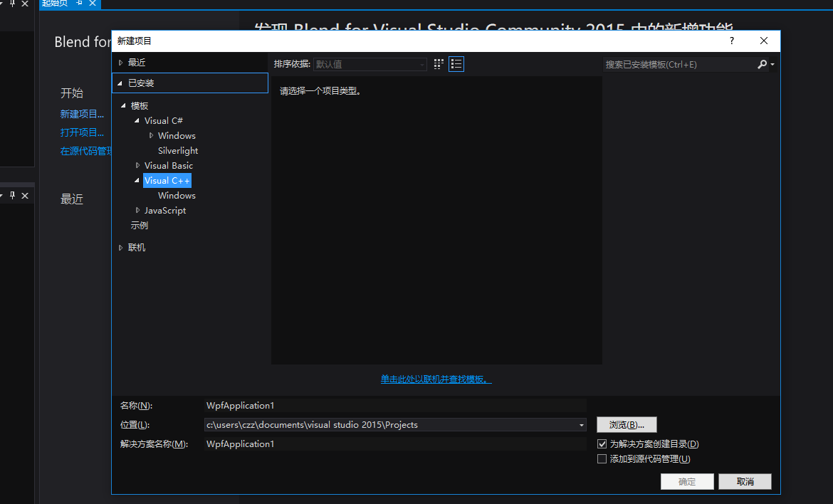This screenshot has width=833, height=504.
Task: Collapse the 模板 tree node
Action: click(x=123, y=105)
